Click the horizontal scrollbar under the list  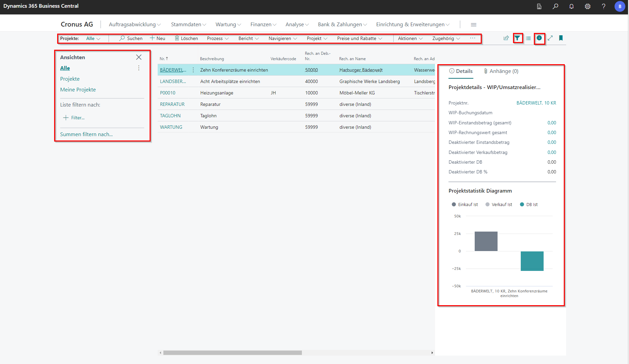point(232,353)
